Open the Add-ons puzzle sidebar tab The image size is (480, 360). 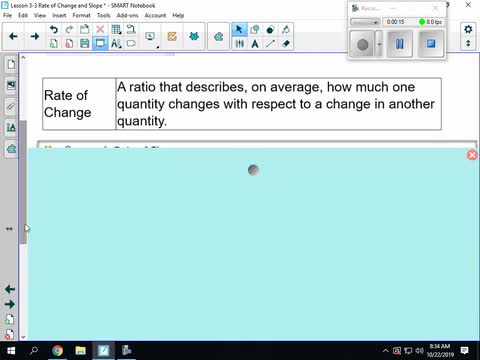[x=11, y=149]
